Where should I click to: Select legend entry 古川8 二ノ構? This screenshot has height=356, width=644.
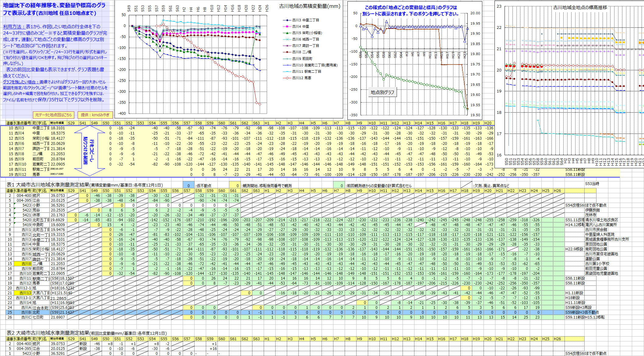tap(297, 52)
